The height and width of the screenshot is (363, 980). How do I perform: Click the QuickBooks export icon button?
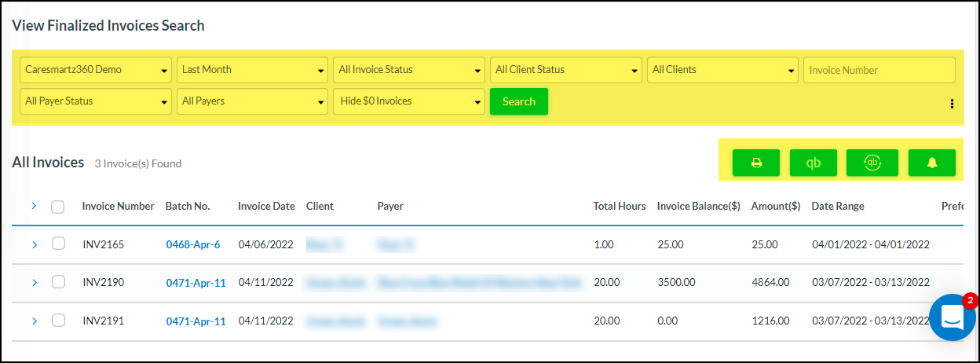pyautogui.click(x=814, y=163)
